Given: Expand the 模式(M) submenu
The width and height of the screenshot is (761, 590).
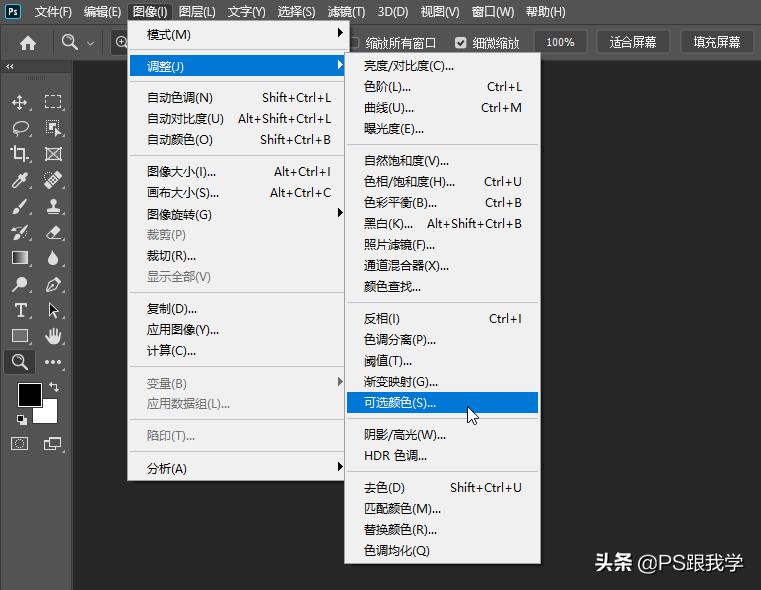Looking at the screenshot, I should (x=237, y=34).
